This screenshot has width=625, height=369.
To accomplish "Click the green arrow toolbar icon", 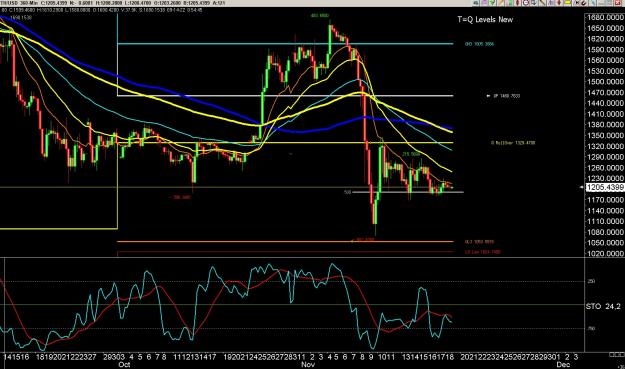I will pyautogui.click(x=493, y=2).
